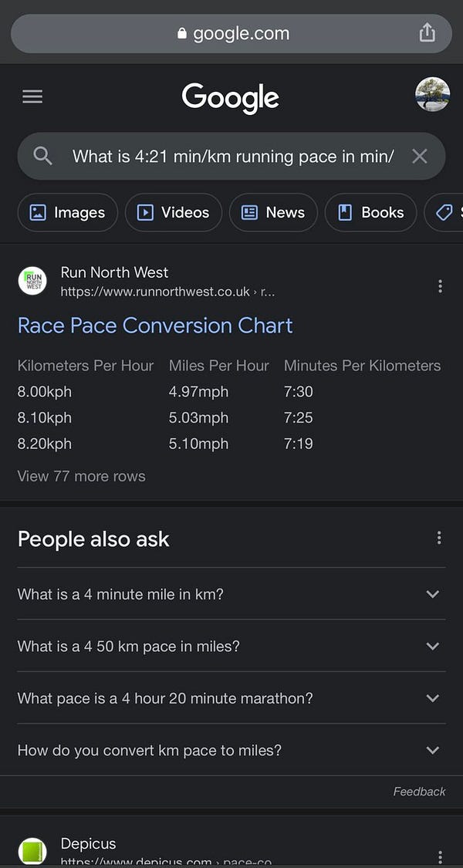The image size is (463, 868).
Task: Open the hamburger menu
Action: pyautogui.click(x=32, y=97)
